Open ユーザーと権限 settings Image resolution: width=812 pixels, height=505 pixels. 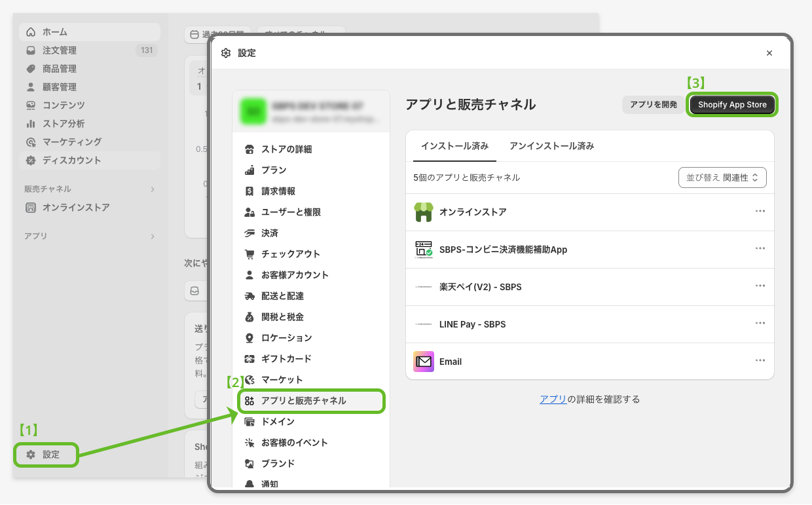(311, 212)
